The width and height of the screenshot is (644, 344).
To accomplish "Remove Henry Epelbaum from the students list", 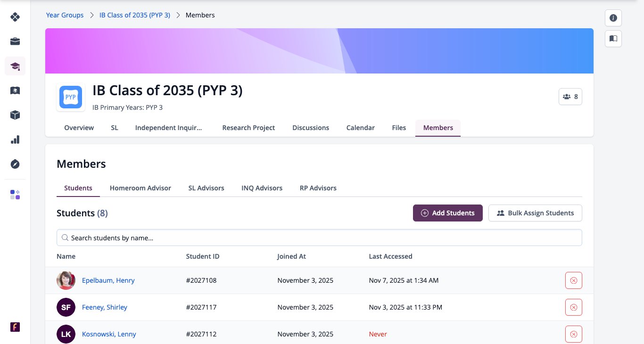I will [574, 280].
